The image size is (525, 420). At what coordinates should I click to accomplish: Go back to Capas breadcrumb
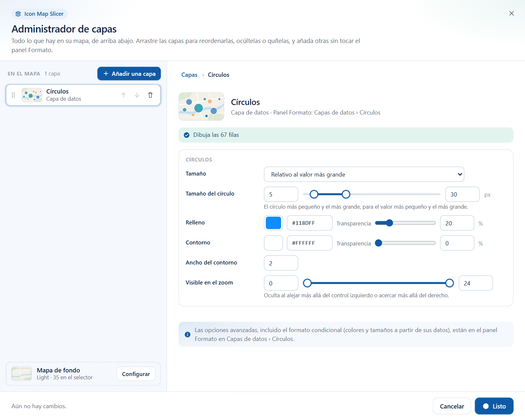(x=189, y=75)
